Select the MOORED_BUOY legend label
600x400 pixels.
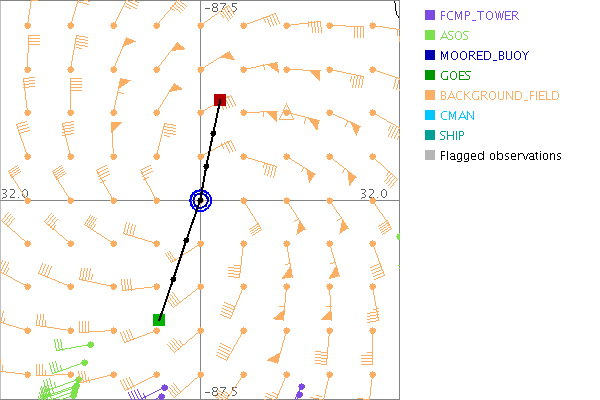tap(484, 55)
